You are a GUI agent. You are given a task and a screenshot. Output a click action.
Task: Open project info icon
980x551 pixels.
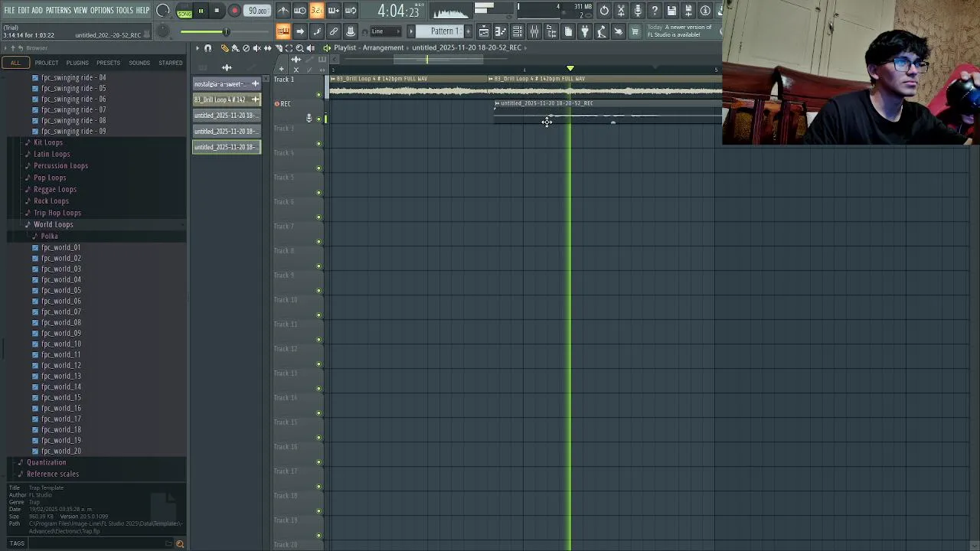tap(705, 11)
